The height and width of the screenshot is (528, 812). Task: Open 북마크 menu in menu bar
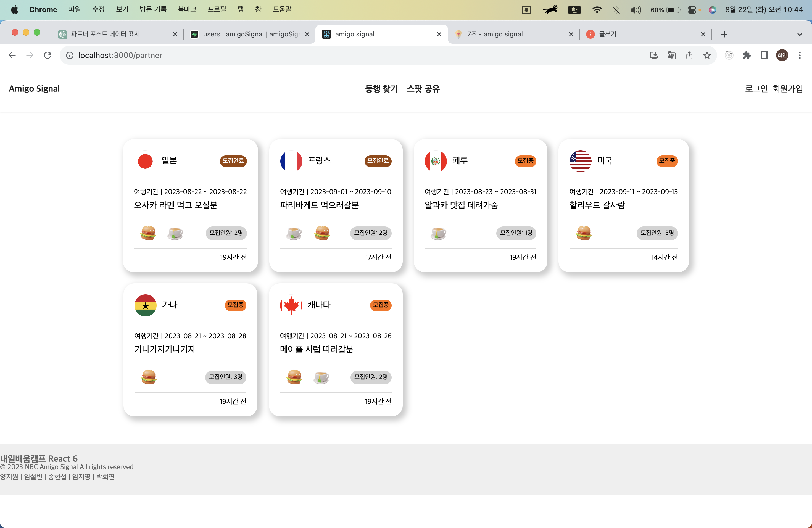[x=187, y=10]
